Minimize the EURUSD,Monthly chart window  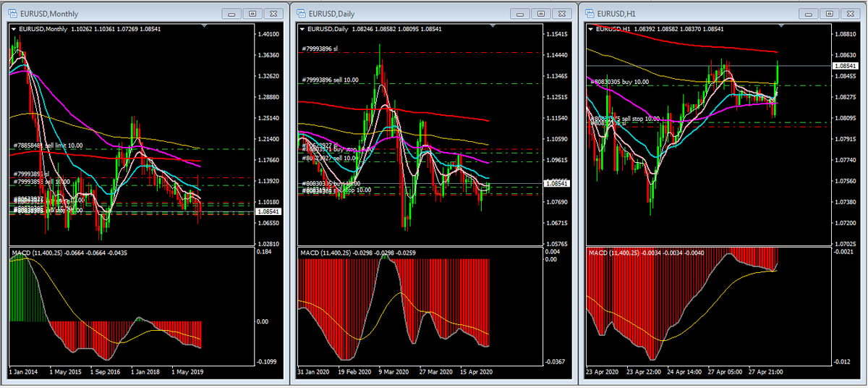click(231, 13)
